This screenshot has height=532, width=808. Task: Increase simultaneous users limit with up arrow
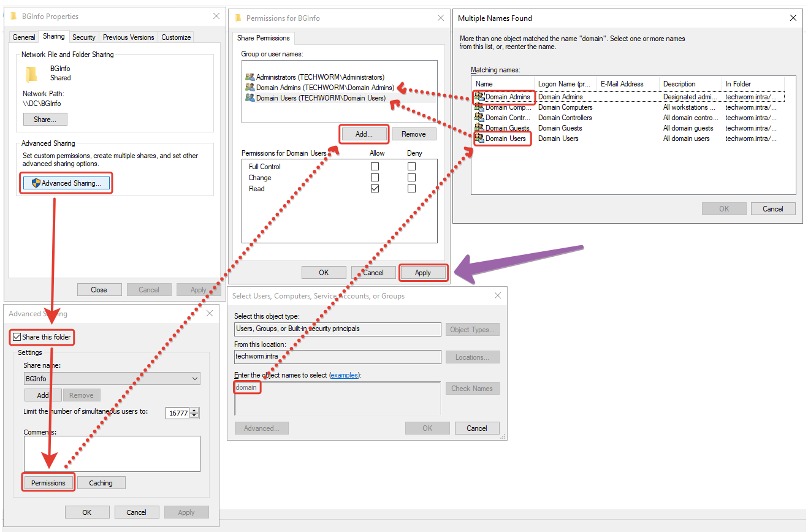click(x=194, y=411)
